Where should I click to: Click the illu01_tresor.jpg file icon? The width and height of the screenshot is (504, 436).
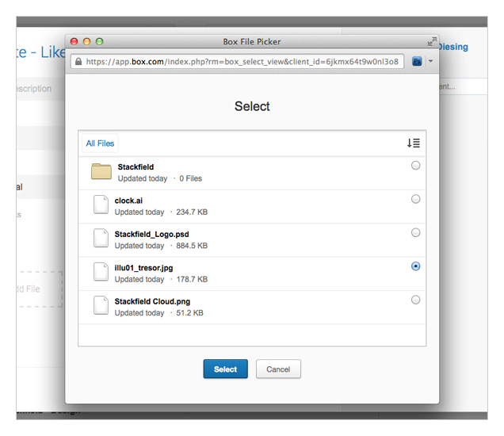tap(101, 272)
